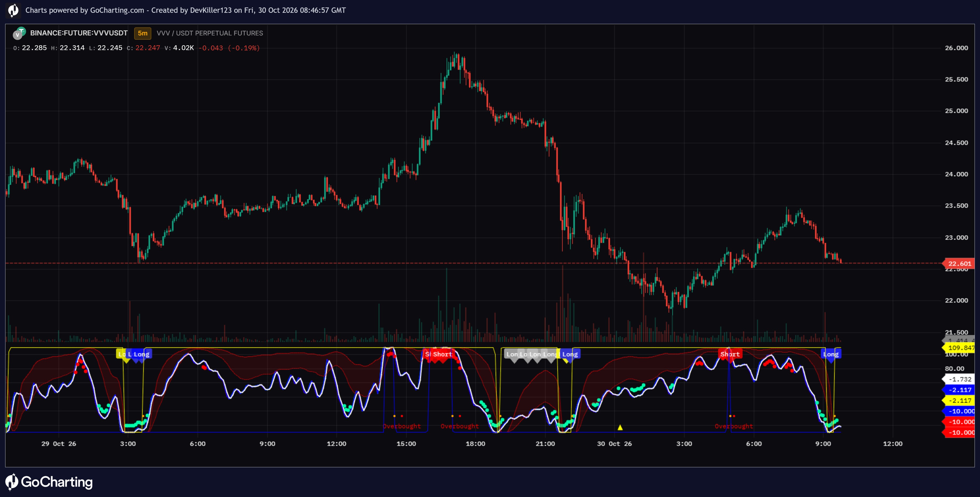
Task: Click the 12:00 time label at far right
Action: 892,444
